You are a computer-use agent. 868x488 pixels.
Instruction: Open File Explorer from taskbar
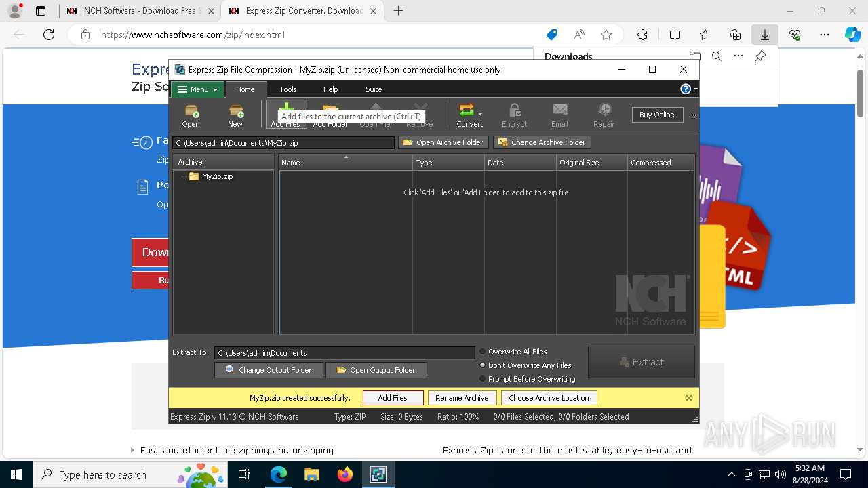point(311,474)
